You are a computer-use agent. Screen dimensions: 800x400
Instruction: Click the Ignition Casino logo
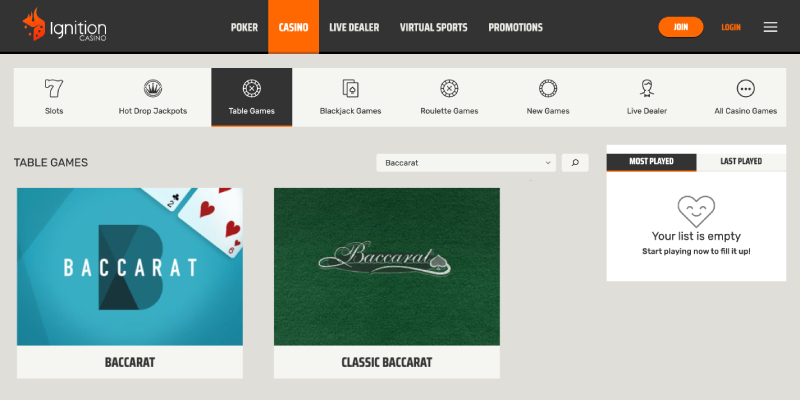coord(64,25)
